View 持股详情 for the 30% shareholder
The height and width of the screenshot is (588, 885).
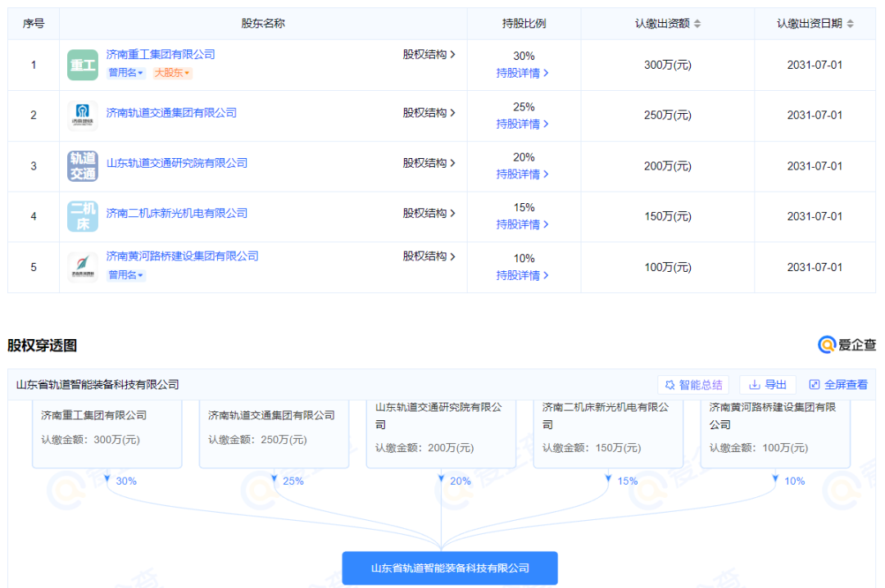coord(523,73)
